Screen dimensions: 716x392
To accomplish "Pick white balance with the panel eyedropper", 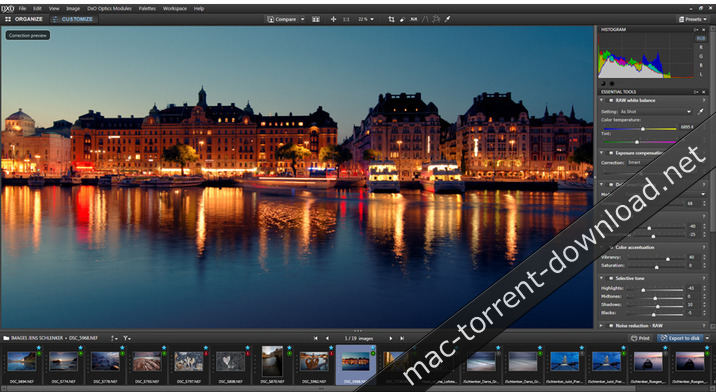I will pyautogui.click(x=701, y=111).
